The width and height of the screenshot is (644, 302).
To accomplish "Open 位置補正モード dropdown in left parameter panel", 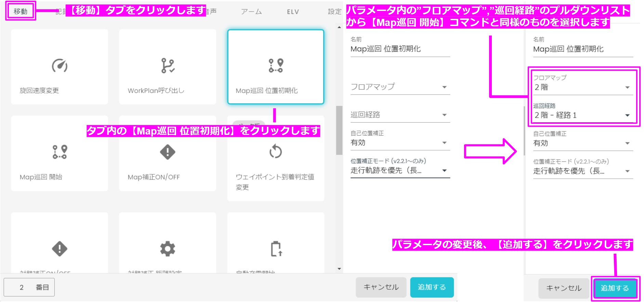I will (400, 167).
